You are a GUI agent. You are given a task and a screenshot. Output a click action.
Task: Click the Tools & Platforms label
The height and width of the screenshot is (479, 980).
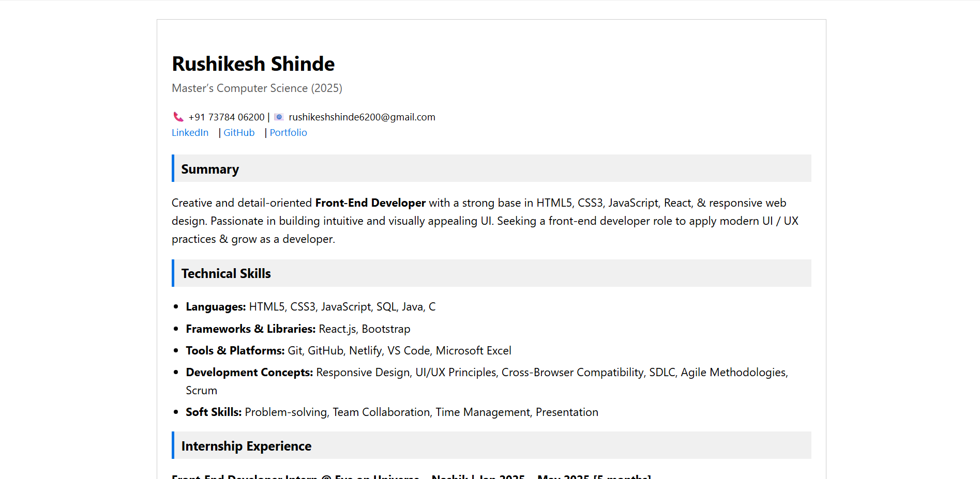pos(235,351)
